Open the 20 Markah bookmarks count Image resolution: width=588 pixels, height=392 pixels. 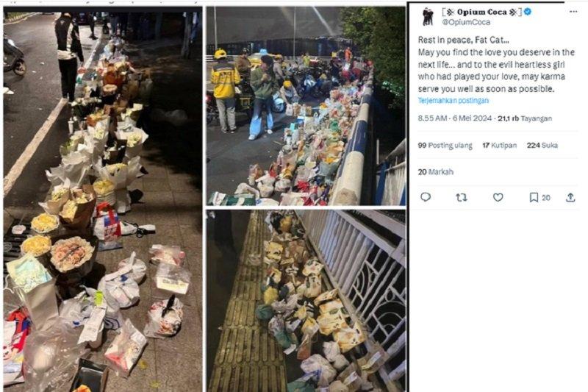[436, 172]
